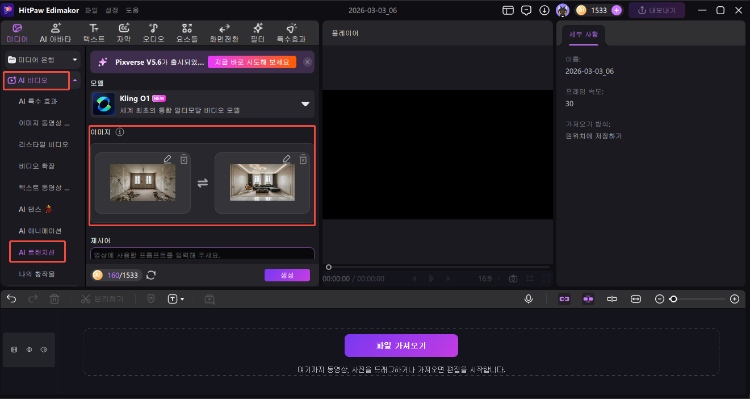This screenshot has width=750, height=399.
Task: Collapse the AI 비디오 section arrow
Action: tap(75, 81)
